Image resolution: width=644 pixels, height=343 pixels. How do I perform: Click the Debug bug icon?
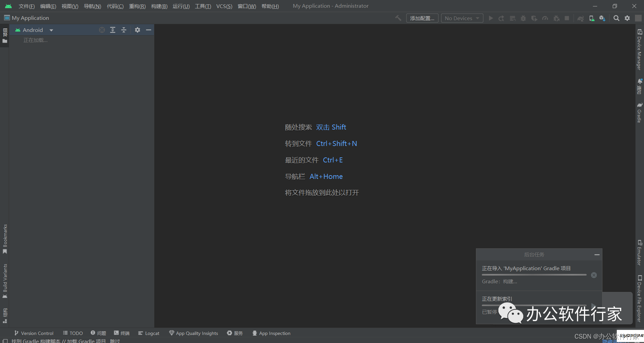pos(523,18)
